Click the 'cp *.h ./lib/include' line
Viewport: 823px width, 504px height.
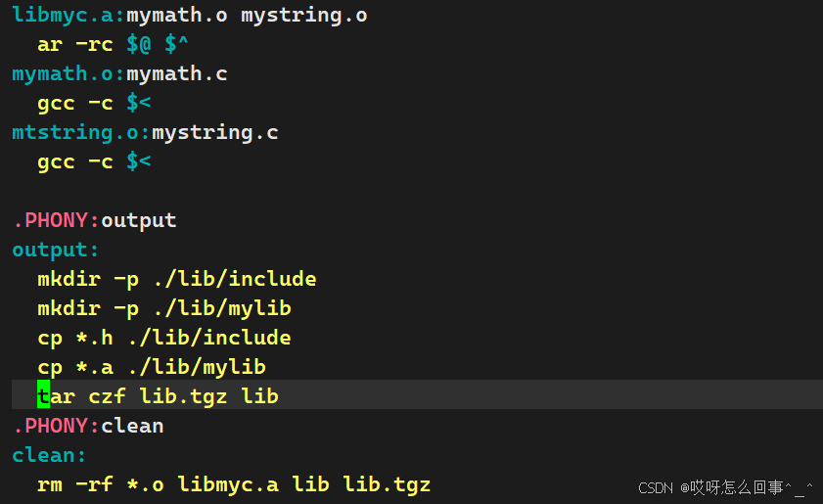(164, 338)
